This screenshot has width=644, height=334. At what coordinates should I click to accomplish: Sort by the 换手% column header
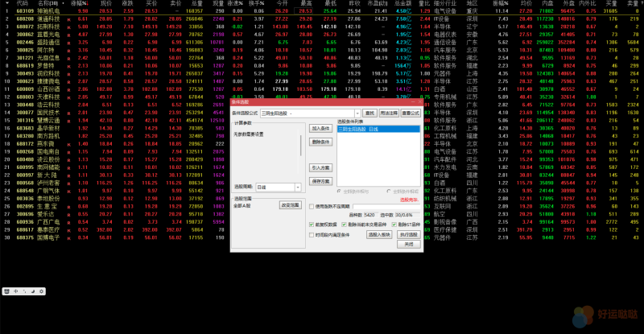257,3
